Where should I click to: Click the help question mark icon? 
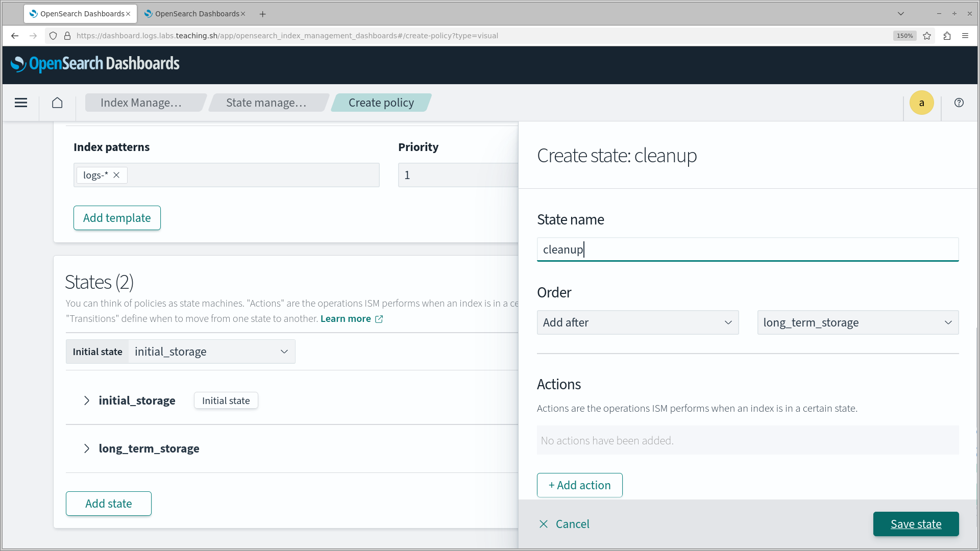point(959,102)
